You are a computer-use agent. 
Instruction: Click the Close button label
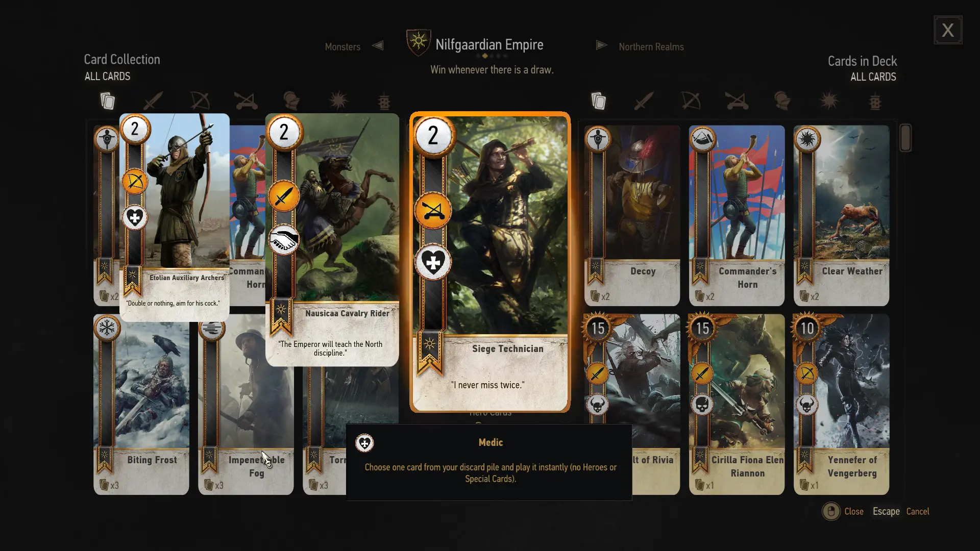pyautogui.click(x=853, y=511)
